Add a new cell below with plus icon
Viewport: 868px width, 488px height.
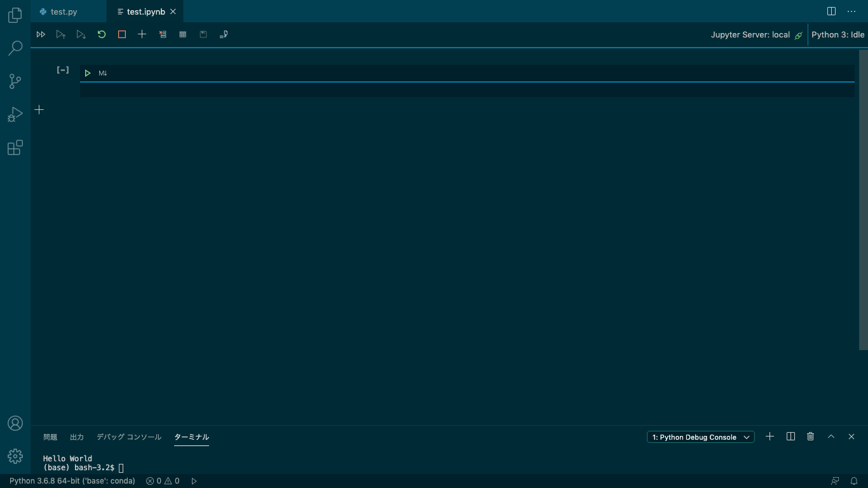click(x=39, y=109)
